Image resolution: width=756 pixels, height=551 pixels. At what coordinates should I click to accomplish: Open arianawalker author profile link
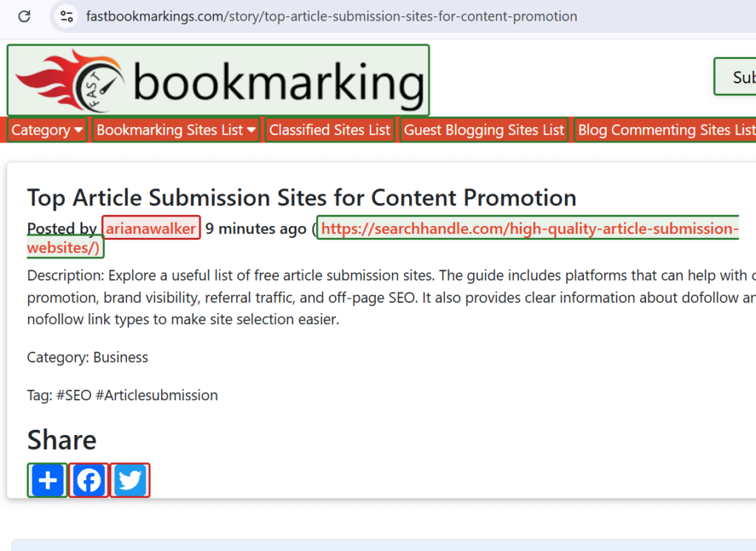click(x=151, y=227)
